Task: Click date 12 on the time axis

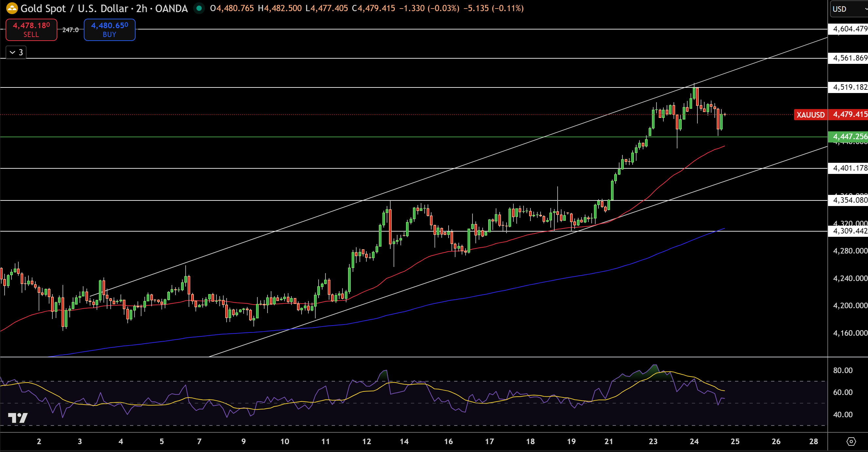Action: pyautogui.click(x=366, y=441)
